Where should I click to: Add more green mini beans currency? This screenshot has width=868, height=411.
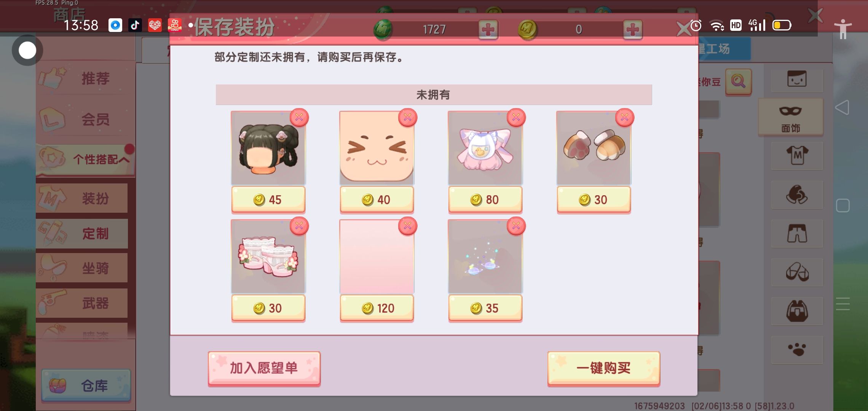[x=488, y=30]
